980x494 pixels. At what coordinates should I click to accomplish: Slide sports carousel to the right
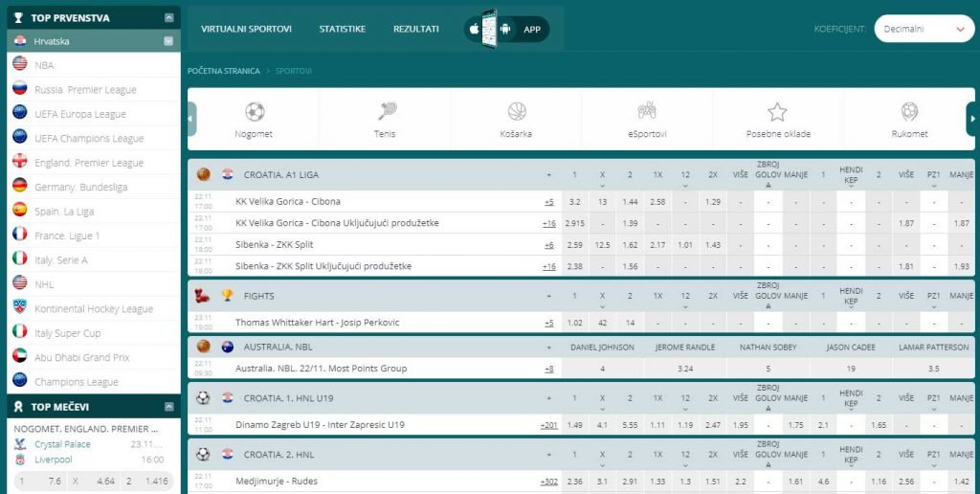(x=970, y=119)
